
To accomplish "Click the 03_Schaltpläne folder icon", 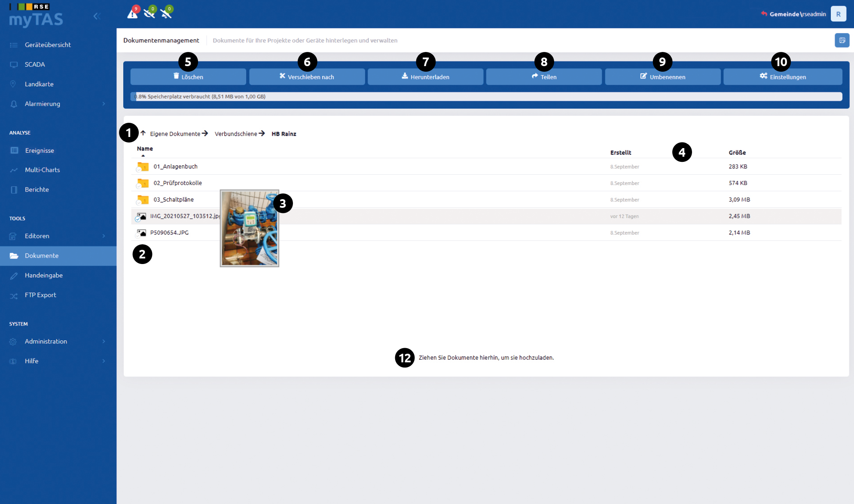I will [142, 200].
